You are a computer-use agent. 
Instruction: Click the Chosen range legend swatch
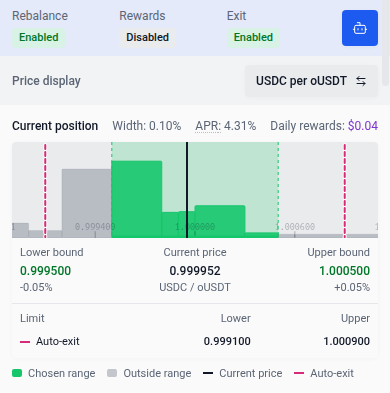[17, 373]
